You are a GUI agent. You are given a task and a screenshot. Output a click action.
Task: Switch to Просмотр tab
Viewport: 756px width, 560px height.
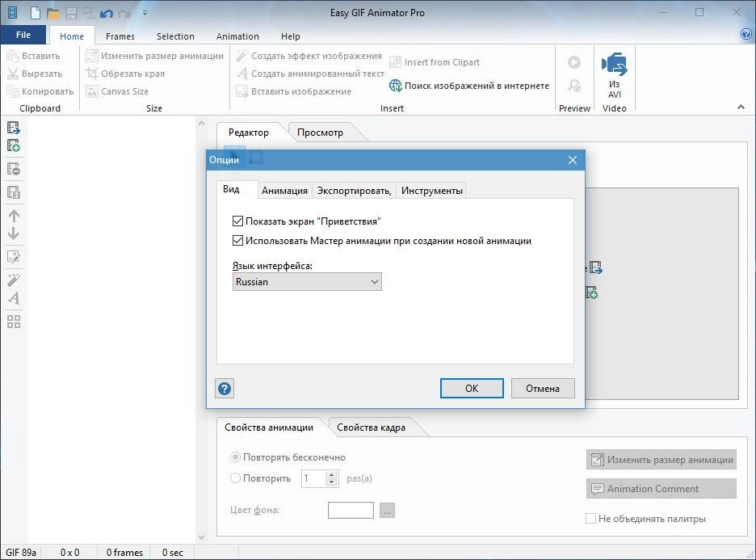tap(320, 133)
